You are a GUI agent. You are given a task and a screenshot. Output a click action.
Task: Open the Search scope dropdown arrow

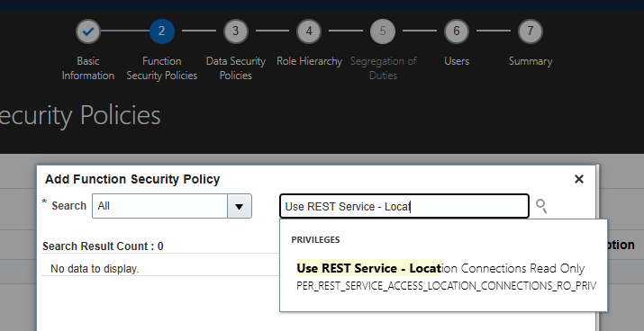point(240,206)
